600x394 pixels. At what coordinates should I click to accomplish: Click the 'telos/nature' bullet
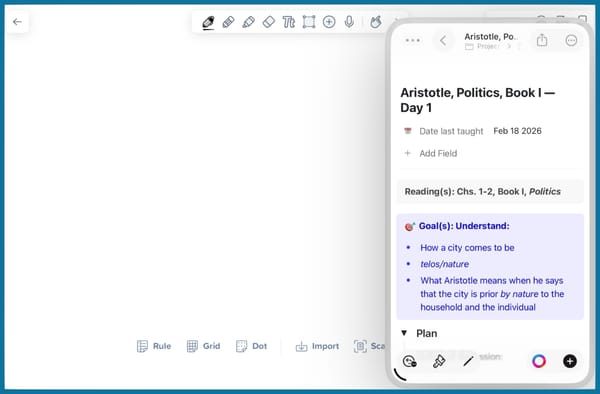click(444, 264)
